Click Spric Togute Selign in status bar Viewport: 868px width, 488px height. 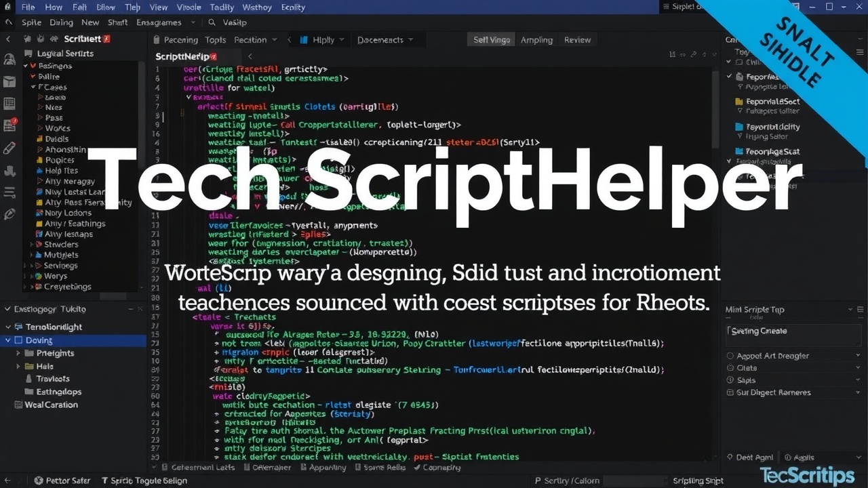(144, 481)
